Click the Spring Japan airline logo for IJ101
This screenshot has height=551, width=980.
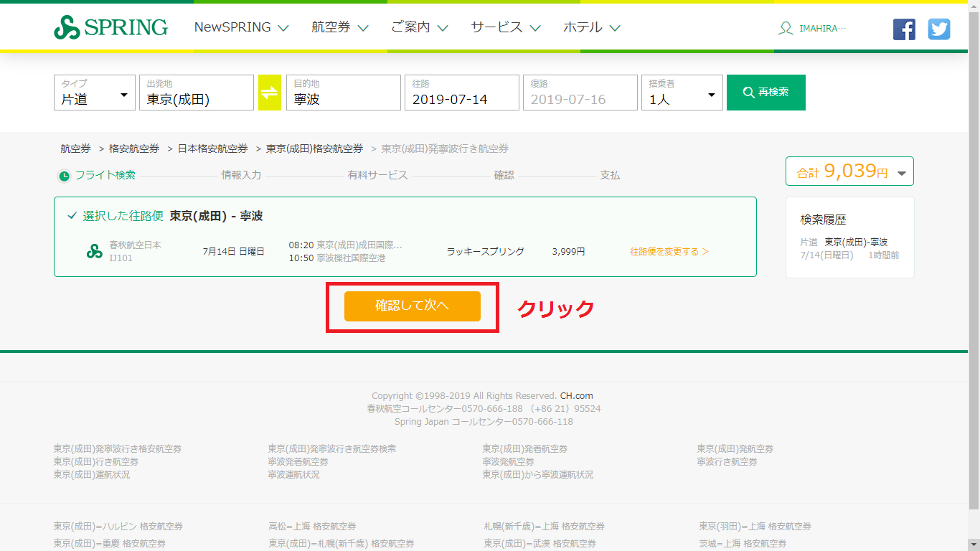pos(95,251)
